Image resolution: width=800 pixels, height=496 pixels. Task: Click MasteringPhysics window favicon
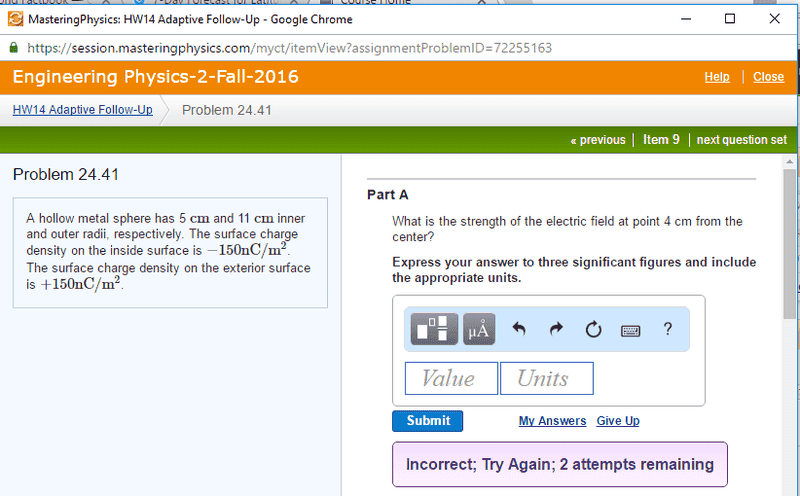[15, 19]
